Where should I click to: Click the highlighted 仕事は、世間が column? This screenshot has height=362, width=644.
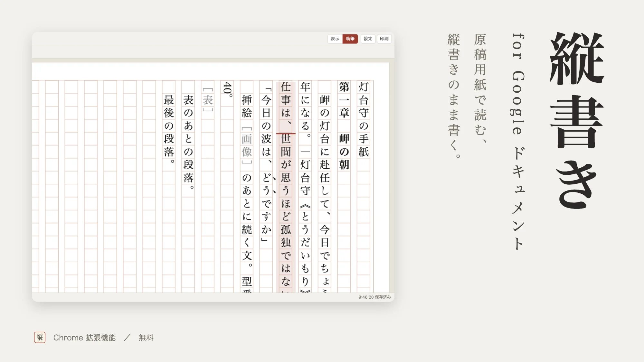(x=286, y=187)
